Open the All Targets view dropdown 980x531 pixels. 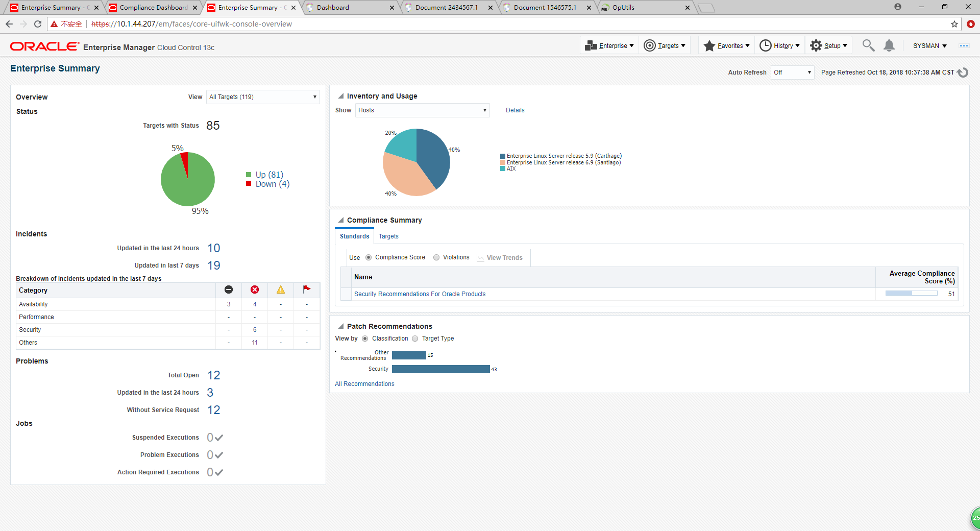263,97
